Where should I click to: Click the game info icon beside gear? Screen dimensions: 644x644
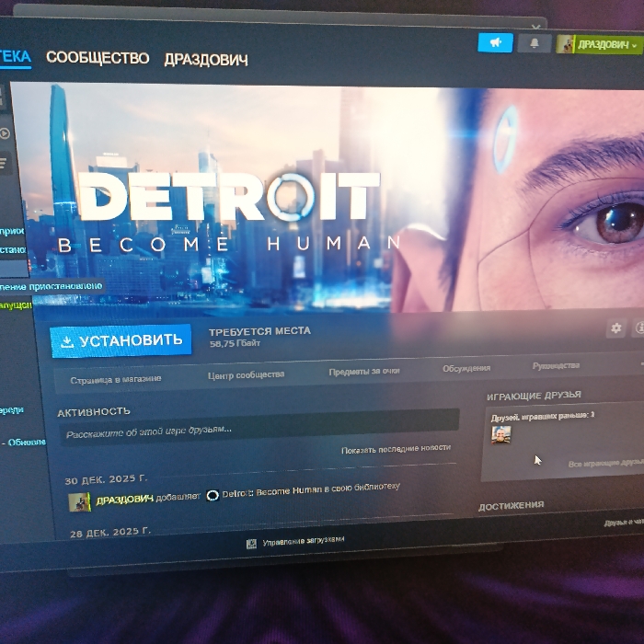pos(639,328)
